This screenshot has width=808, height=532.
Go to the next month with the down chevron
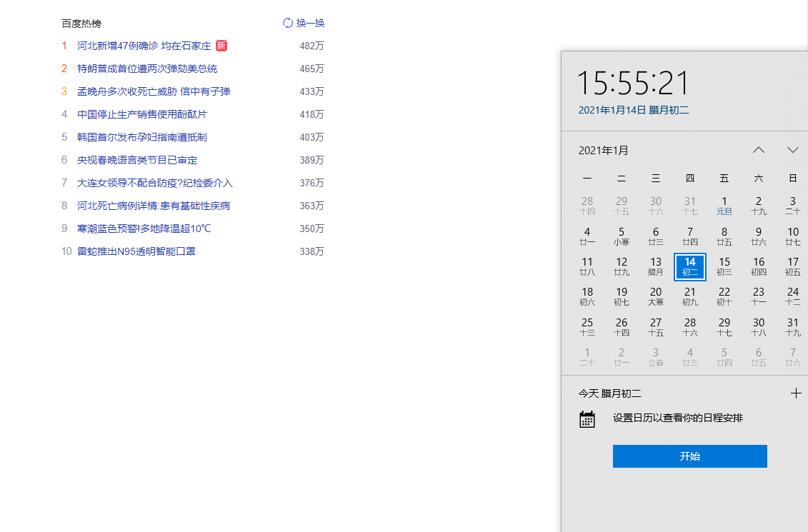[792, 150]
